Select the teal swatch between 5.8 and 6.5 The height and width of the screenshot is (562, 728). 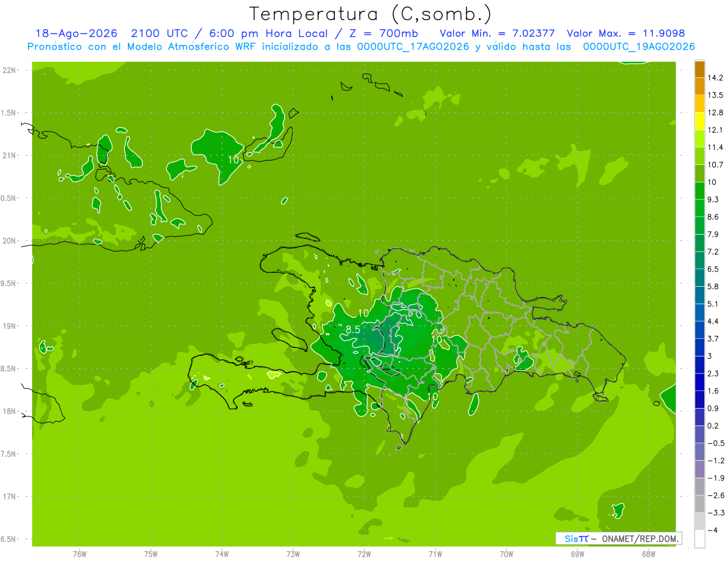coord(699,278)
